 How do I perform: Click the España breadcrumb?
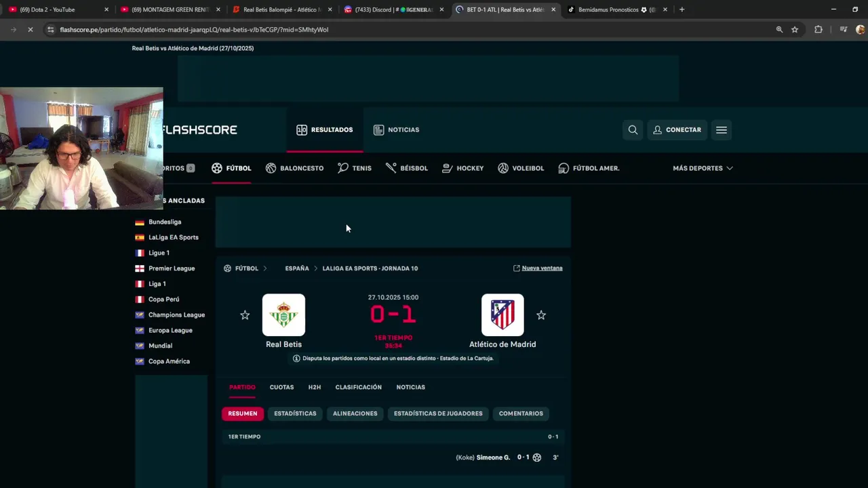[x=297, y=268]
